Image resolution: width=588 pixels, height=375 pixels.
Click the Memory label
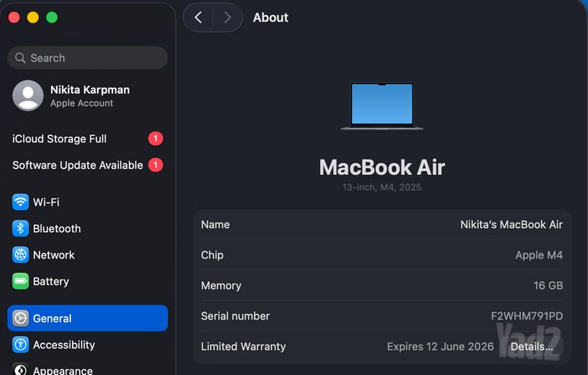click(221, 285)
